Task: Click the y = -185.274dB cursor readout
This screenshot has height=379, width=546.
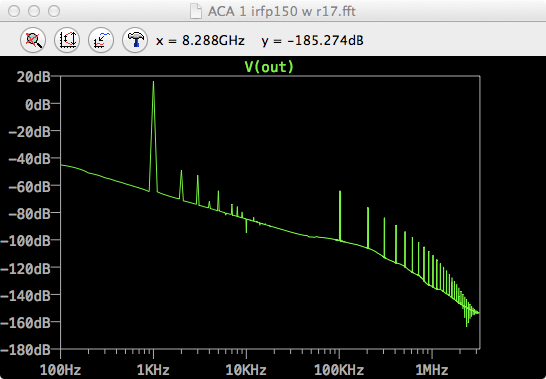Action: (312, 41)
